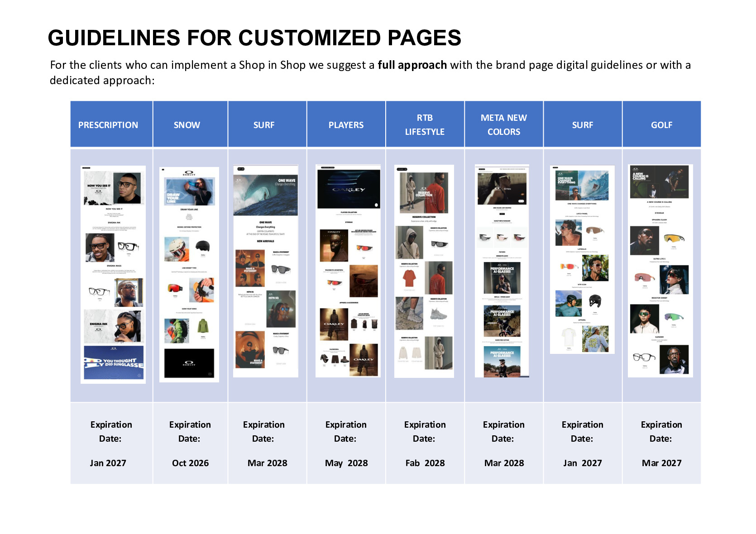Click the Expiration Date label under PLAYERS

[x=346, y=431]
